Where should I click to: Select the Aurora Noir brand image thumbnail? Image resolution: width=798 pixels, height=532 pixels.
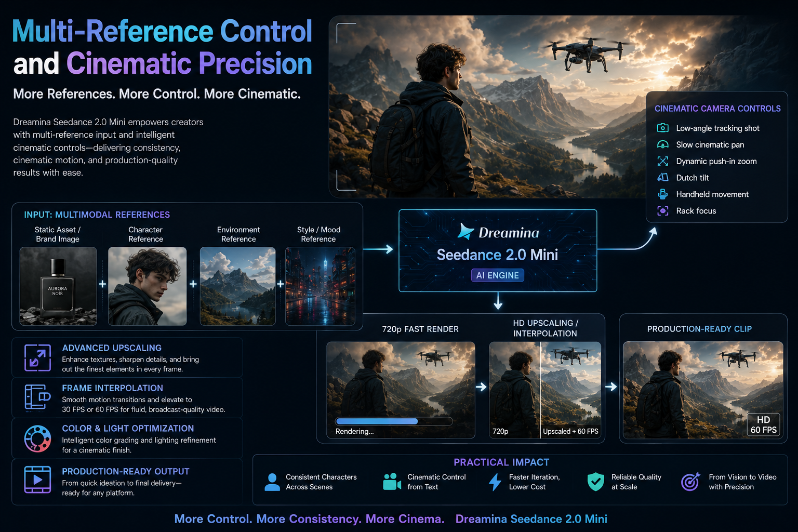[x=58, y=286]
